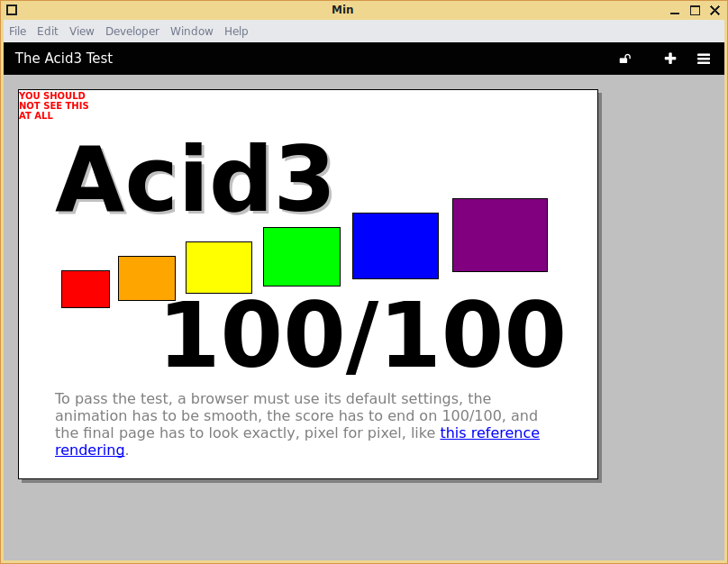This screenshot has height=564, width=728.
Task: Open the File menu
Action: (x=17, y=31)
